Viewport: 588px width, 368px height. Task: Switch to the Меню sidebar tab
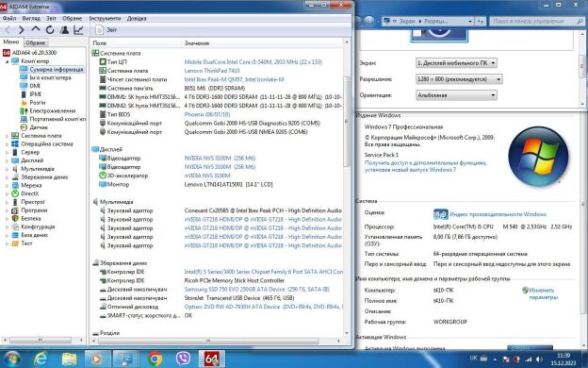coord(11,42)
